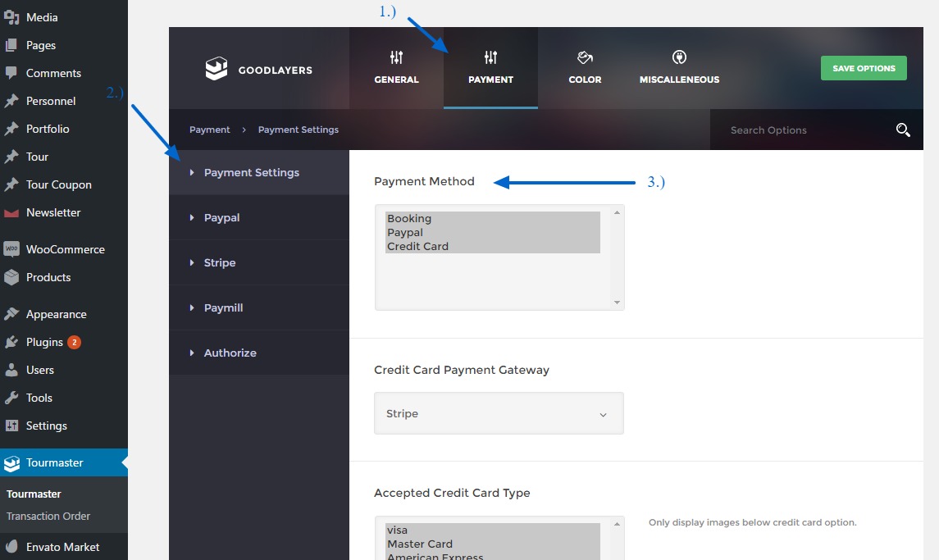Open the Credit Card Payment Gateway dropdown
Viewport: 939px width, 560px height.
click(x=499, y=413)
